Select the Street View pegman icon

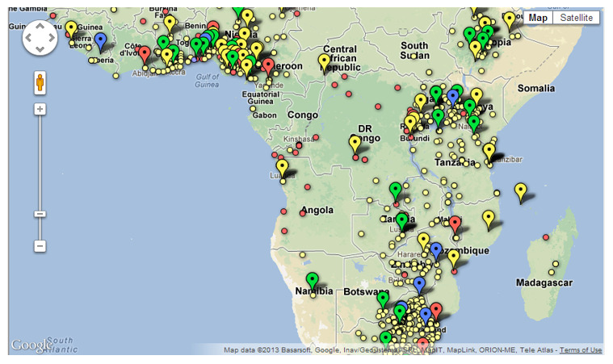coord(40,82)
